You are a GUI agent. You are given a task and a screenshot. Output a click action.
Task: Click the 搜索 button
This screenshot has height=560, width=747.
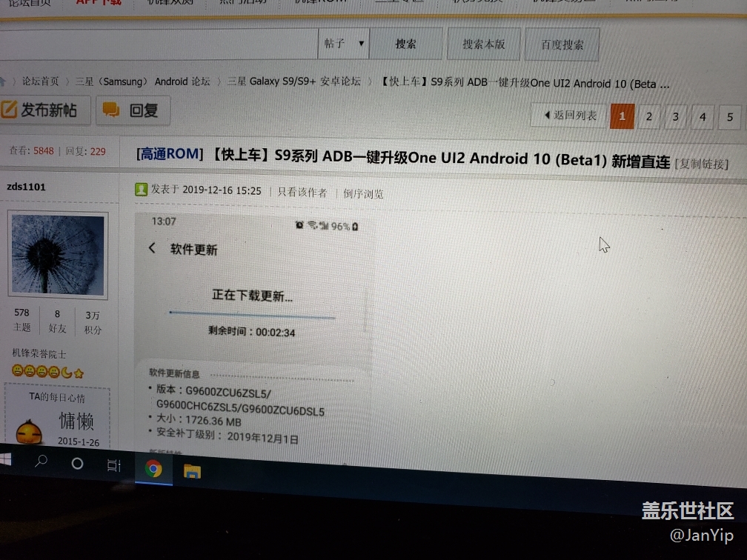coord(405,44)
